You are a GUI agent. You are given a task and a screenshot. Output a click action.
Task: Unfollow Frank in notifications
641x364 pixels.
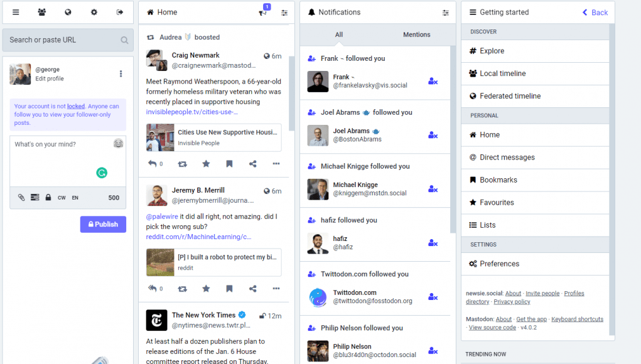(433, 82)
